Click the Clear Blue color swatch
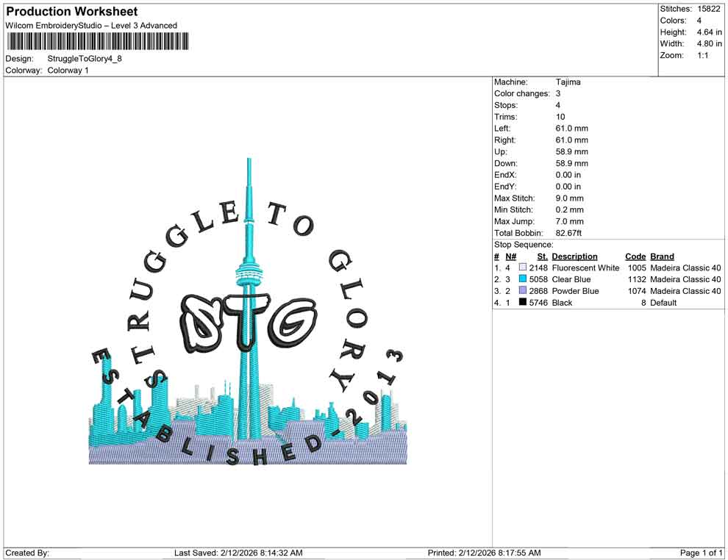 click(x=523, y=279)
